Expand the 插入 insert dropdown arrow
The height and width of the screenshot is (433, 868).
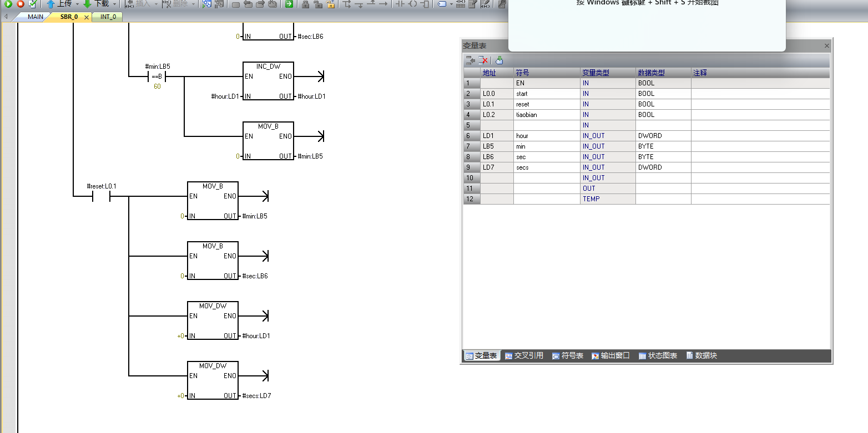[x=156, y=4]
